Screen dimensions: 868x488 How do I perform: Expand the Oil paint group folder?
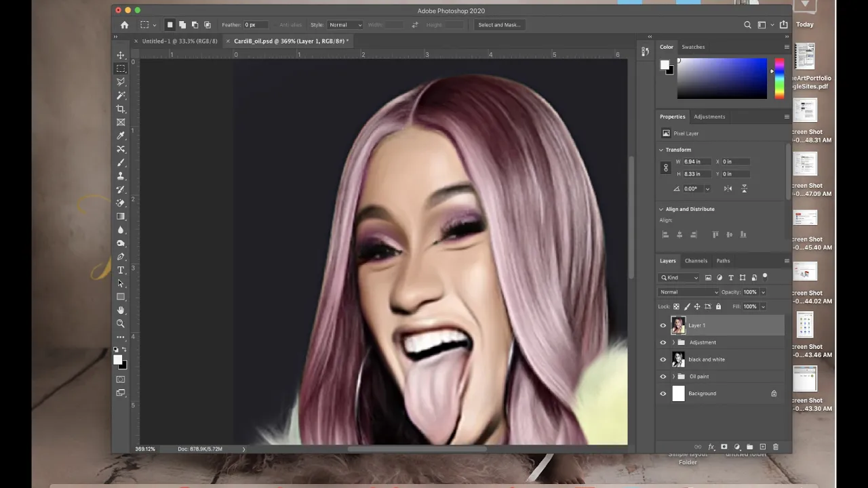[x=673, y=376]
